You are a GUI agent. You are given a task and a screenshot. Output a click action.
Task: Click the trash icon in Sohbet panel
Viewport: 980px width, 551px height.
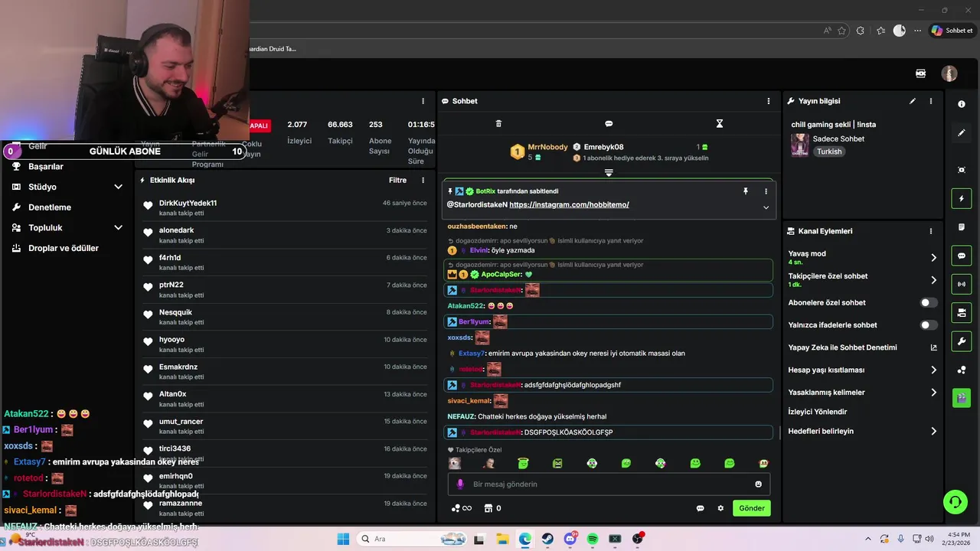[498, 123]
